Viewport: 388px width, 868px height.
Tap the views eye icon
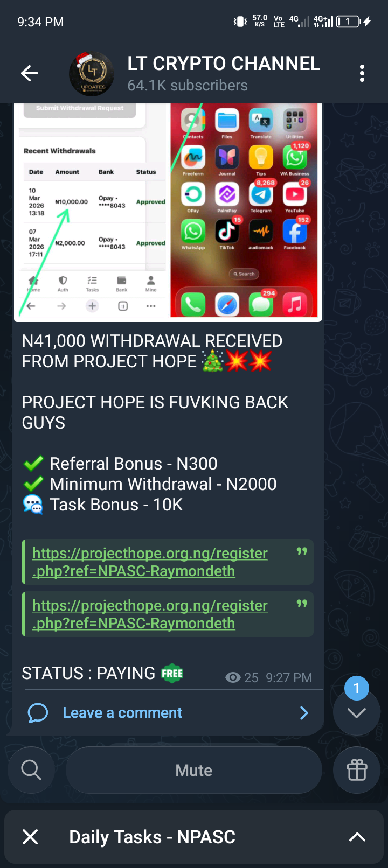pos(233,677)
